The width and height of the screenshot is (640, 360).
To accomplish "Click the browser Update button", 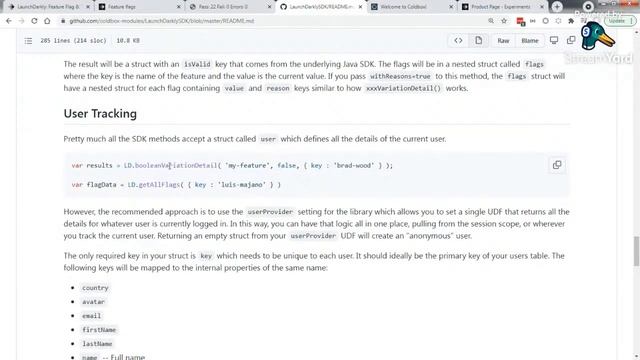I will (620, 21).
